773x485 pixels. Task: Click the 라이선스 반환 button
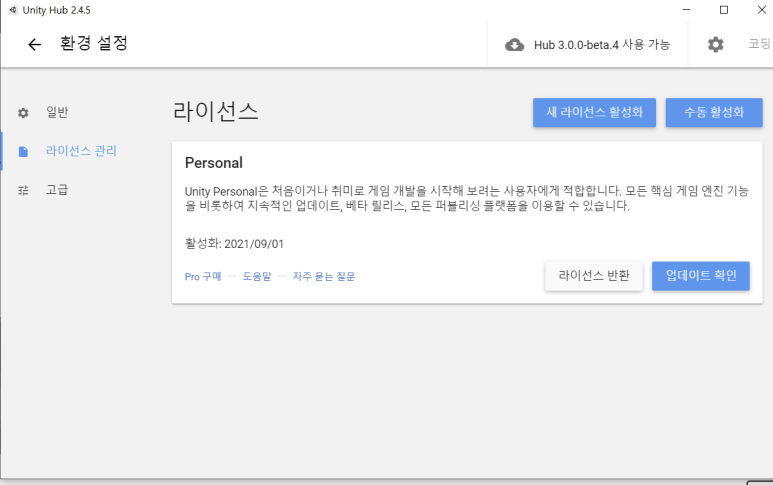coord(594,276)
